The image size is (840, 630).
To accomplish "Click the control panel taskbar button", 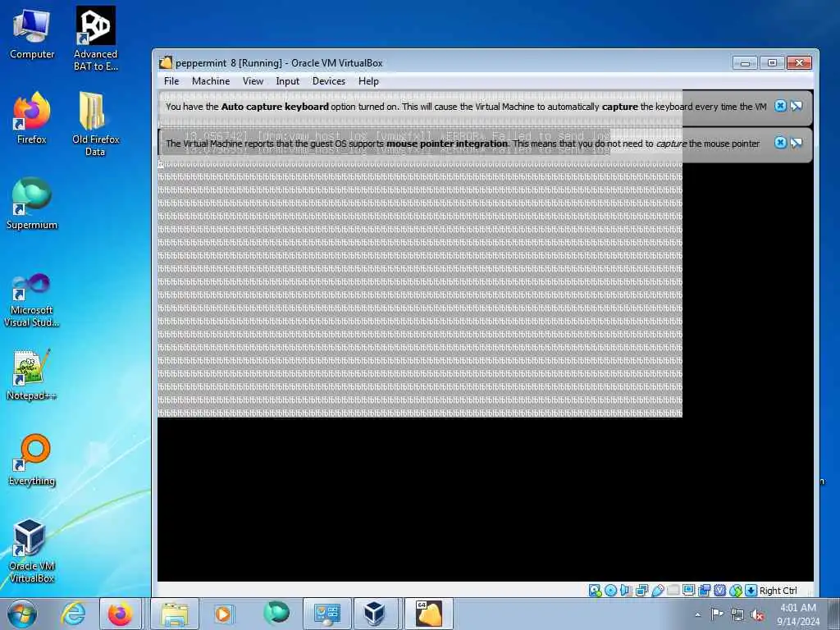I will point(326,614).
